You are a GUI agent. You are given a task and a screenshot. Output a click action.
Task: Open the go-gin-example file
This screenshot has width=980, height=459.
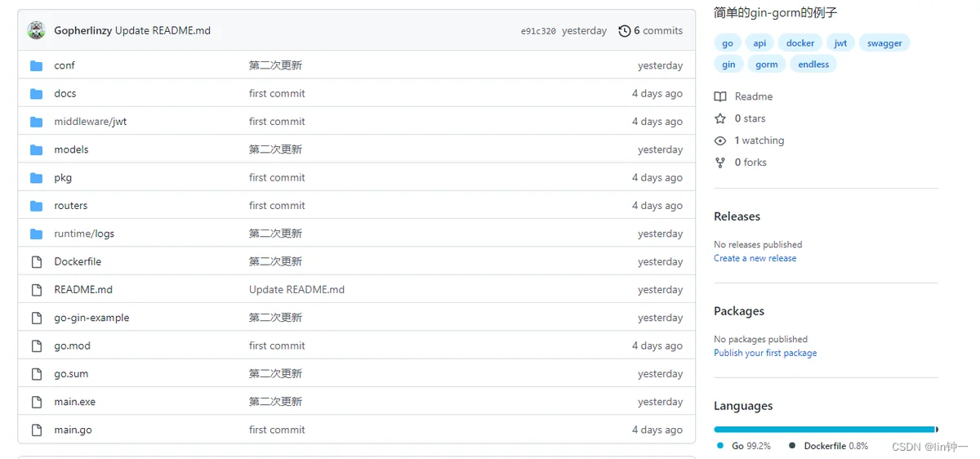(91, 318)
